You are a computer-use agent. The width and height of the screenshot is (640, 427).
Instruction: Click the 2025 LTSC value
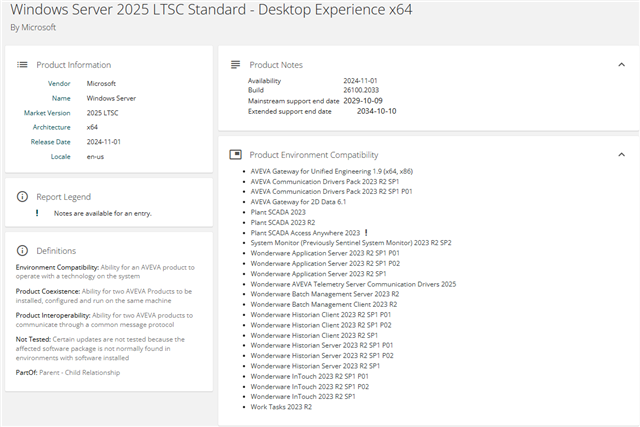pos(102,113)
